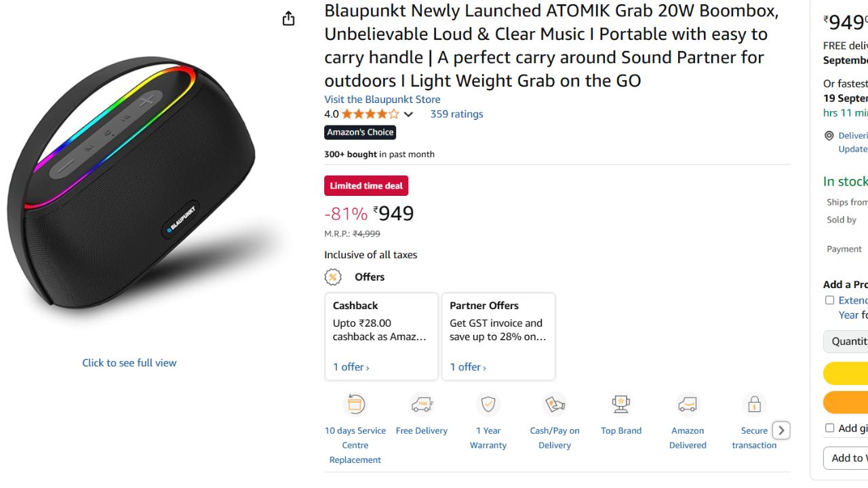Click the Add to Wish List button
Image resolution: width=868 pixels, height=488 pixels.
click(846, 458)
